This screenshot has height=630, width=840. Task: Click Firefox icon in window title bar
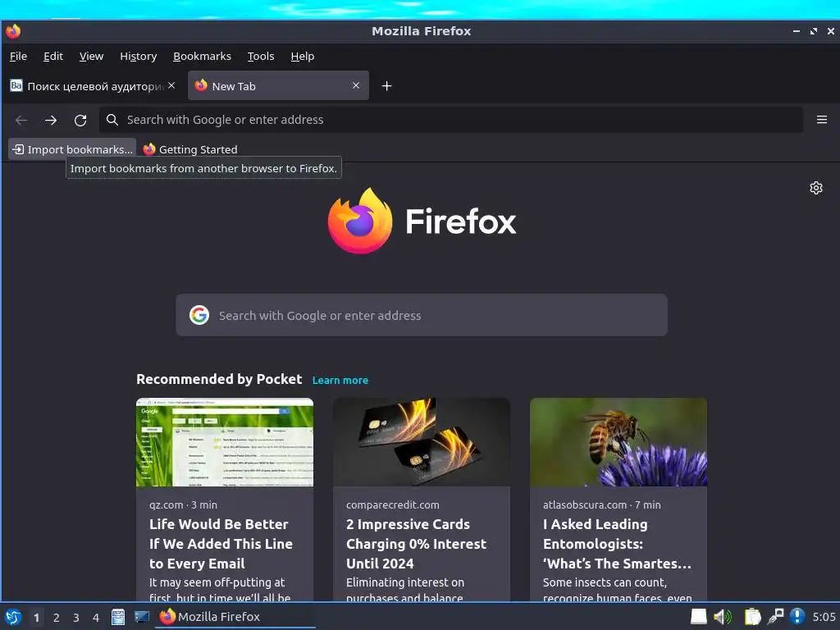(13, 31)
